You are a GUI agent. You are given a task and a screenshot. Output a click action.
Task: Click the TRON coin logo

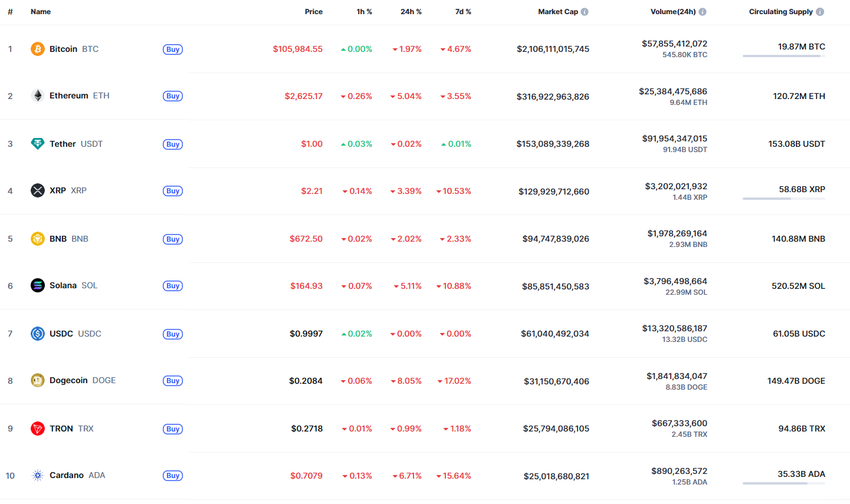click(38, 429)
